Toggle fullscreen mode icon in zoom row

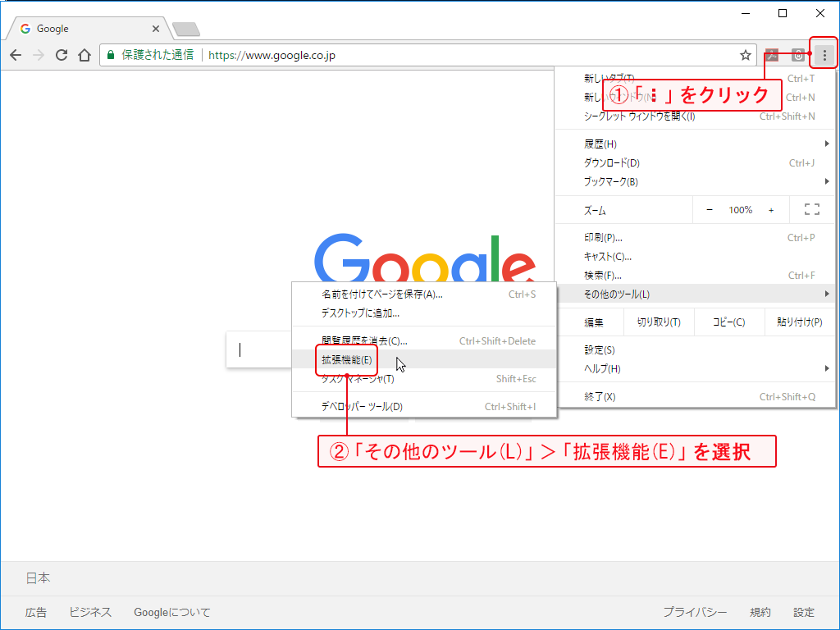(811, 209)
